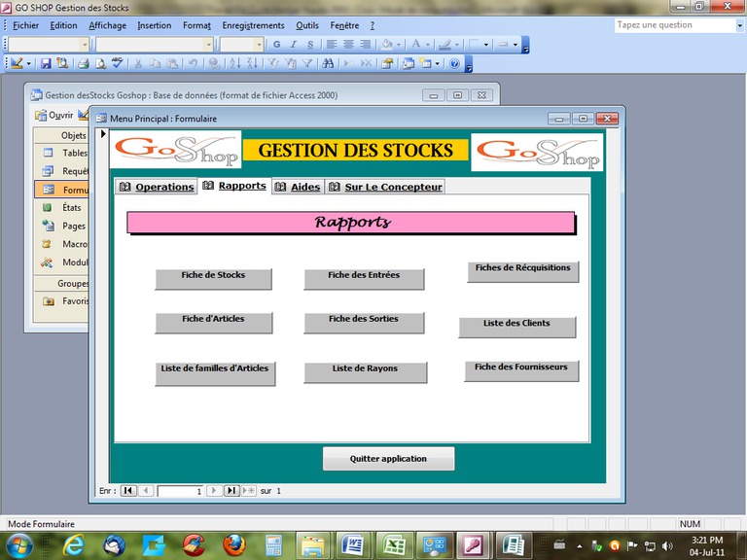
Task: Switch to the Operations tab
Action: [x=156, y=187]
